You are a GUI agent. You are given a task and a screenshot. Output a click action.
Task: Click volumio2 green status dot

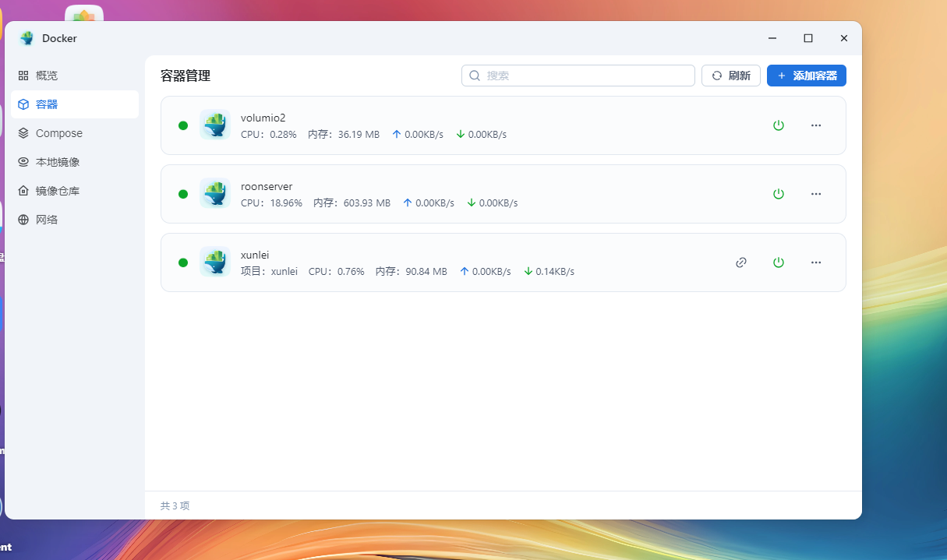tap(183, 125)
